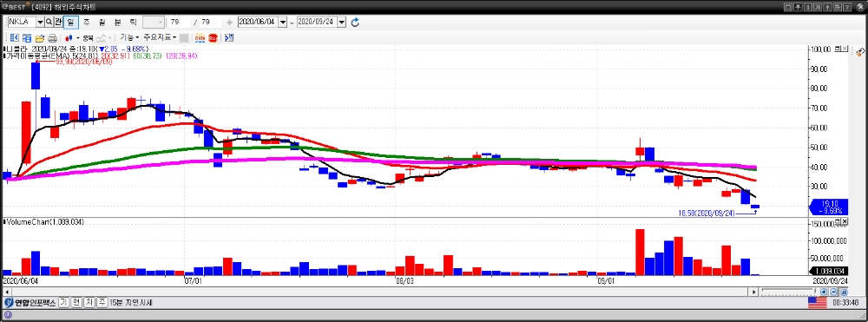
Task: Open the start date 2020/06/04 calendar dropdown
Action: point(283,22)
